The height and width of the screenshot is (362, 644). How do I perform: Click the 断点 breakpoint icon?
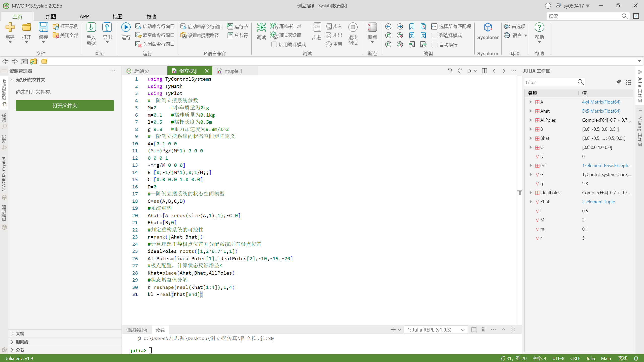pos(372,27)
